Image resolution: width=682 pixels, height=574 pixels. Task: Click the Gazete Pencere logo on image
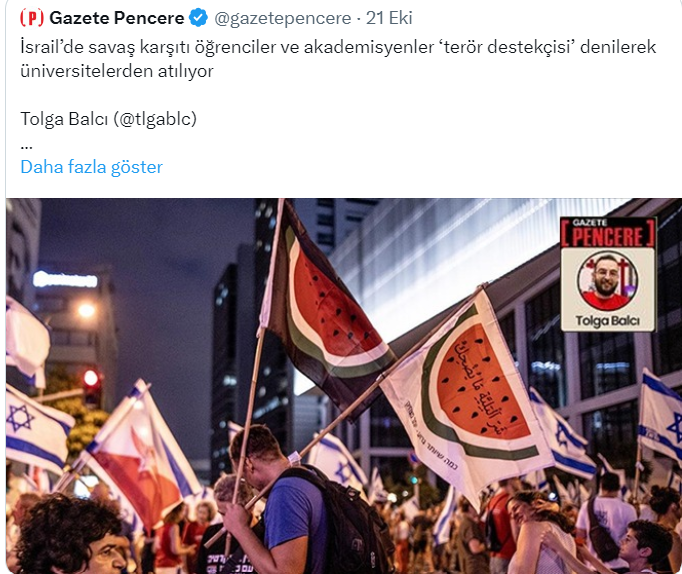[x=608, y=234]
